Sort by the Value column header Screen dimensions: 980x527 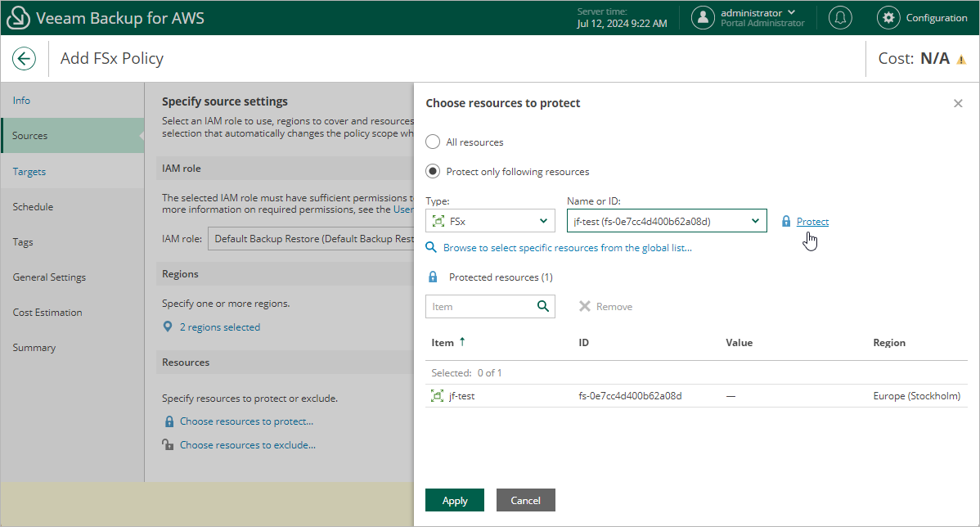coord(739,343)
